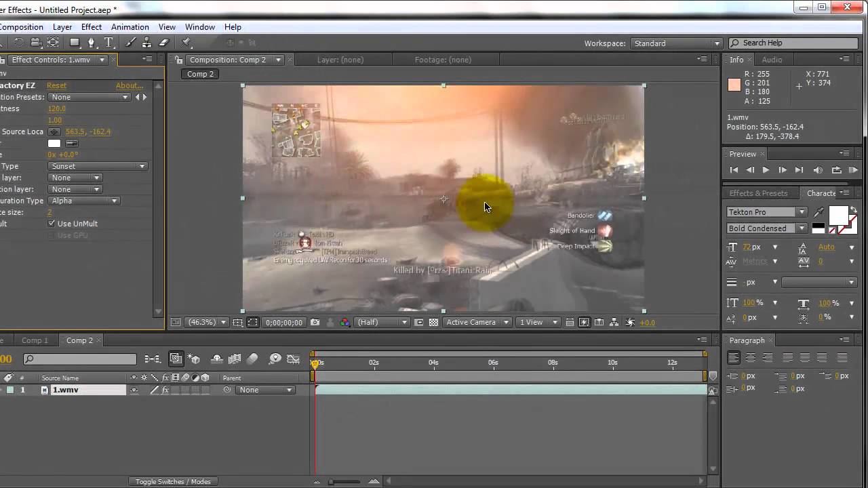This screenshot has height=488, width=868.
Task: Open the Layer menu
Action: tap(62, 27)
